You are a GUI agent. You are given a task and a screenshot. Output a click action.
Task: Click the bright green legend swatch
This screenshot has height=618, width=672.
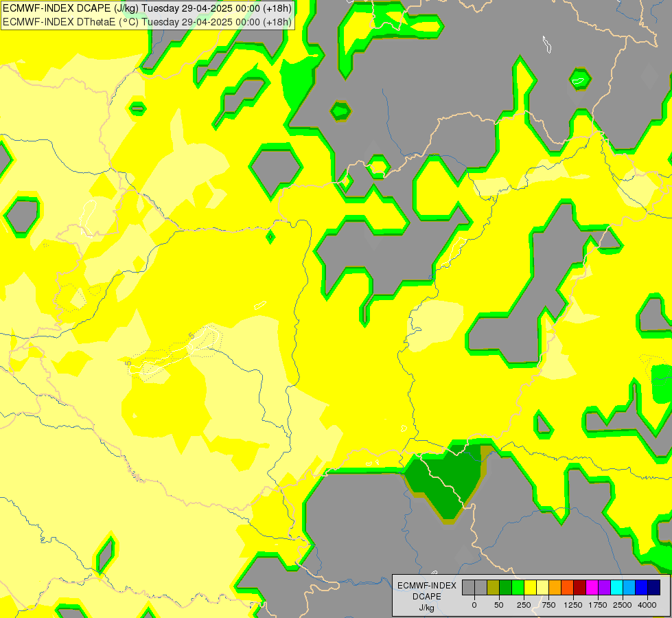[x=518, y=587]
